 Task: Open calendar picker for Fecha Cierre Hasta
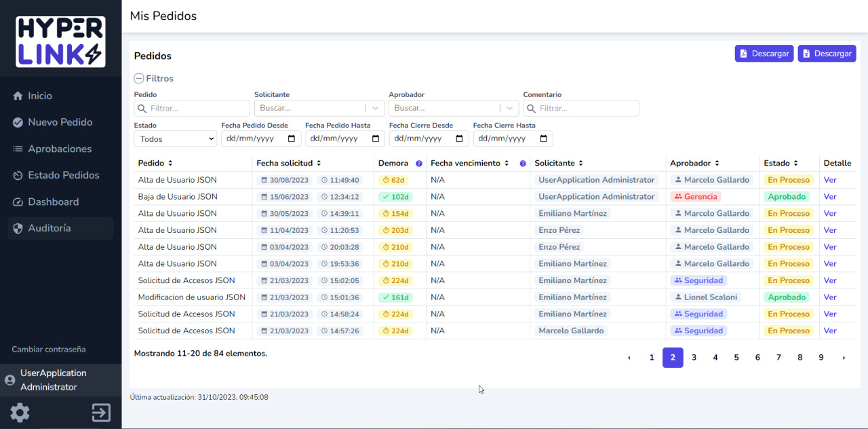coord(544,138)
